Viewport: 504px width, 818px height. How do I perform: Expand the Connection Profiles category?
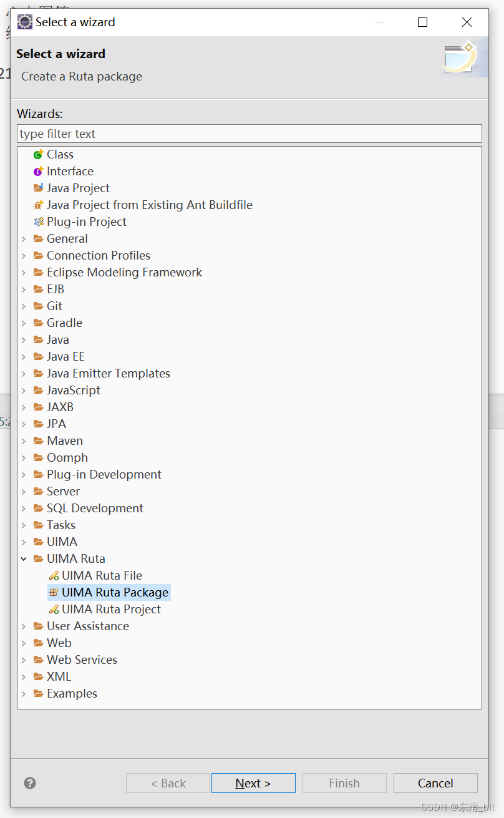coord(24,255)
